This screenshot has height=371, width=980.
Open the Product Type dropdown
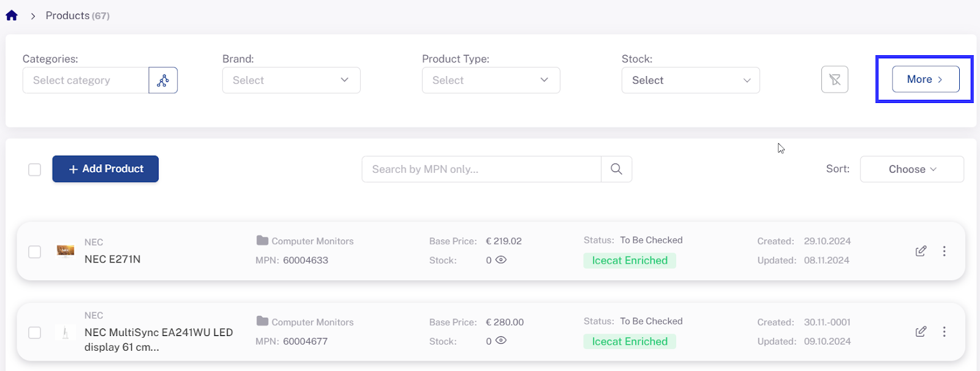[491, 80]
